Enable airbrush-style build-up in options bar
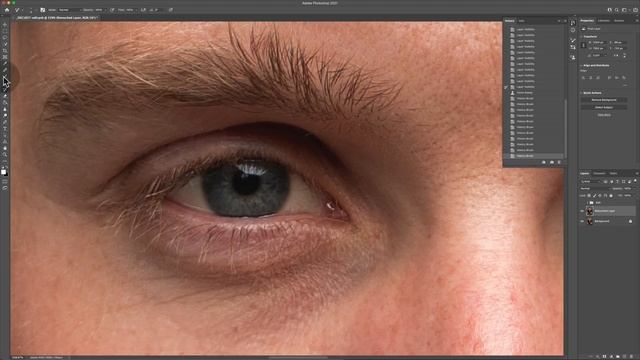640x360 pixels. coord(143,10)
